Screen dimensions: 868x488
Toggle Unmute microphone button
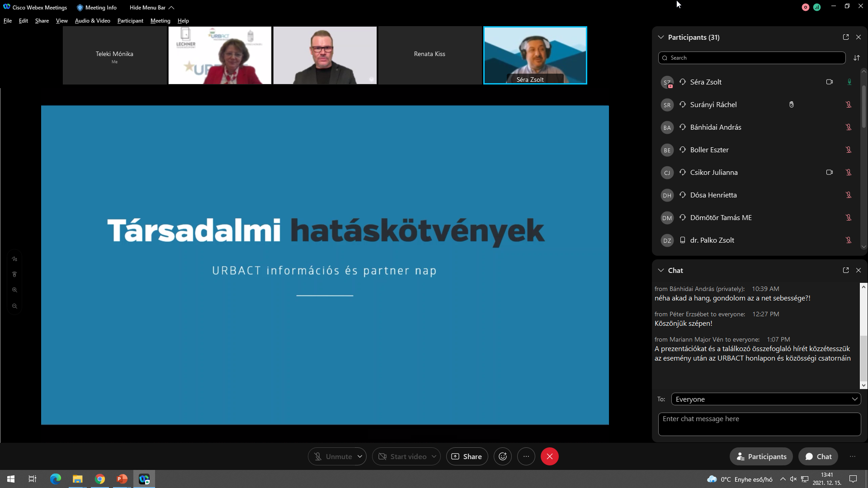pyautogui.click(x=333, y=456)
